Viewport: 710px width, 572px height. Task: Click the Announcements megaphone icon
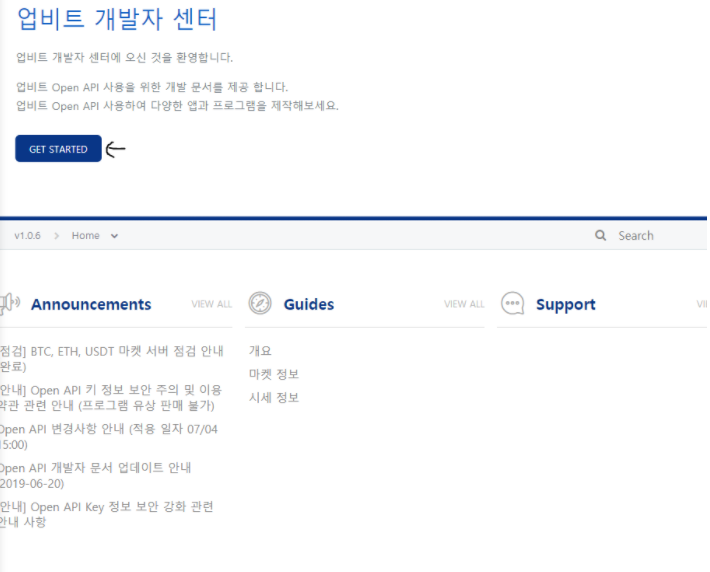[x=9, y=303]
